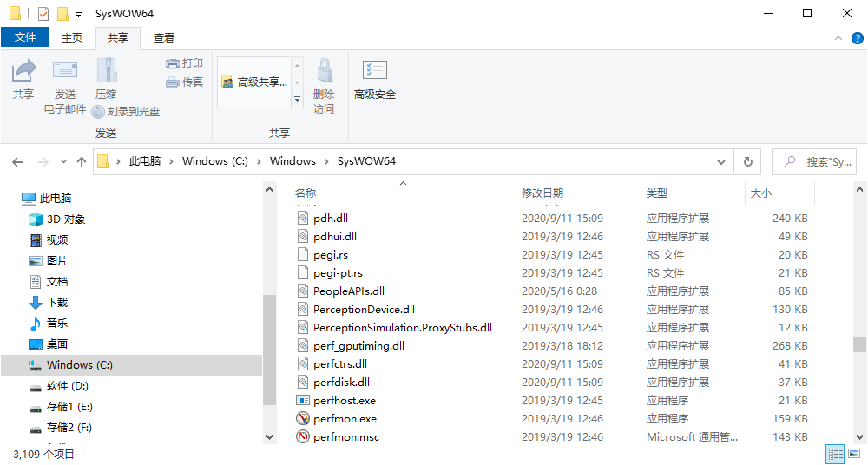Screen dimensions: 868x465
Task: Expand the breadcrumb chevron after 此电脑
Action: tap(171, 161)
